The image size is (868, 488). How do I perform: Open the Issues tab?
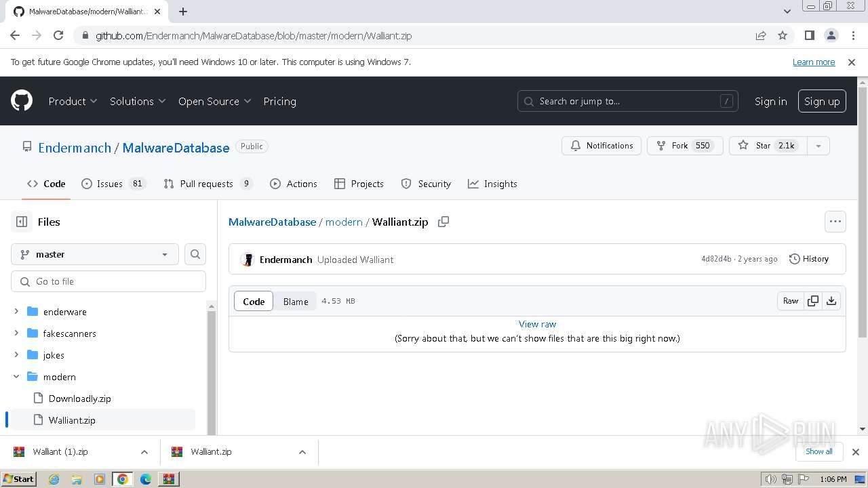110,184
